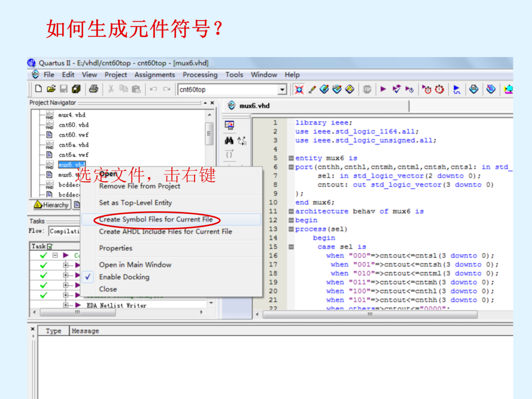Click the Replace A-to-B icon in the editor sidebar
Viewport: 532px width, 399px height.
[x=242, y=140]
